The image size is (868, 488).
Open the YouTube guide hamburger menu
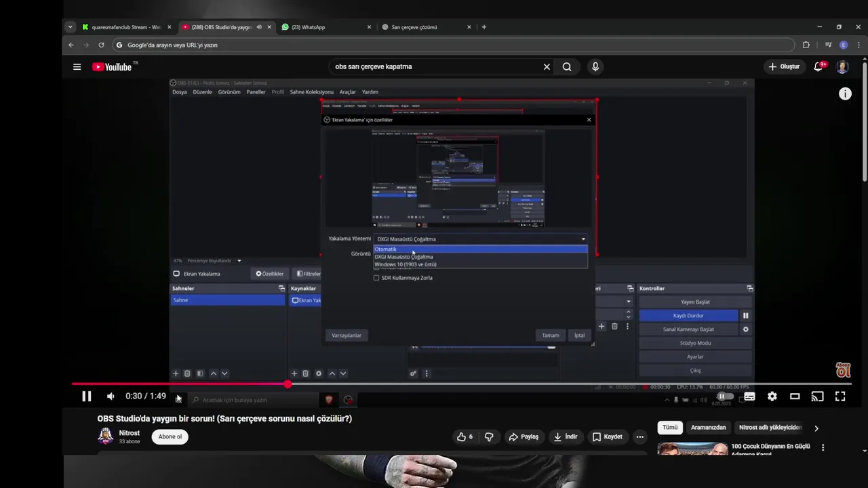[x=77, y=66]
